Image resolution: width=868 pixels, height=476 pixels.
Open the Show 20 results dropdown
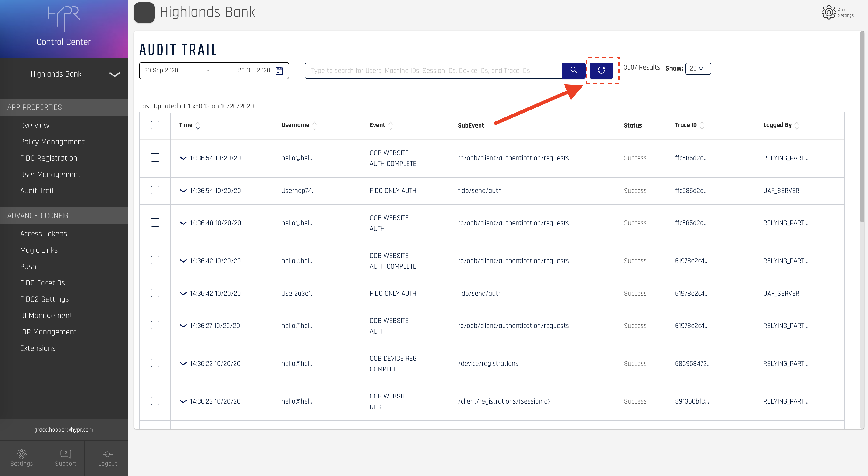click(x=698, y=68)
